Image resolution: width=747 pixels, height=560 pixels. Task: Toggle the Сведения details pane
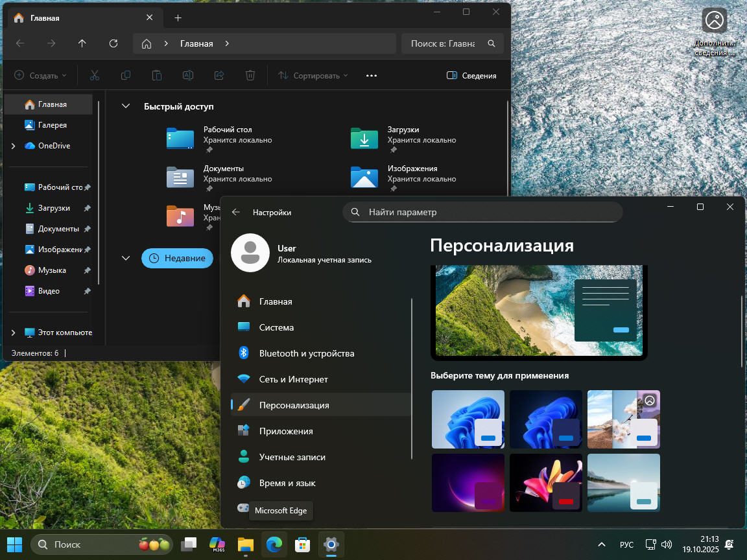471,76
